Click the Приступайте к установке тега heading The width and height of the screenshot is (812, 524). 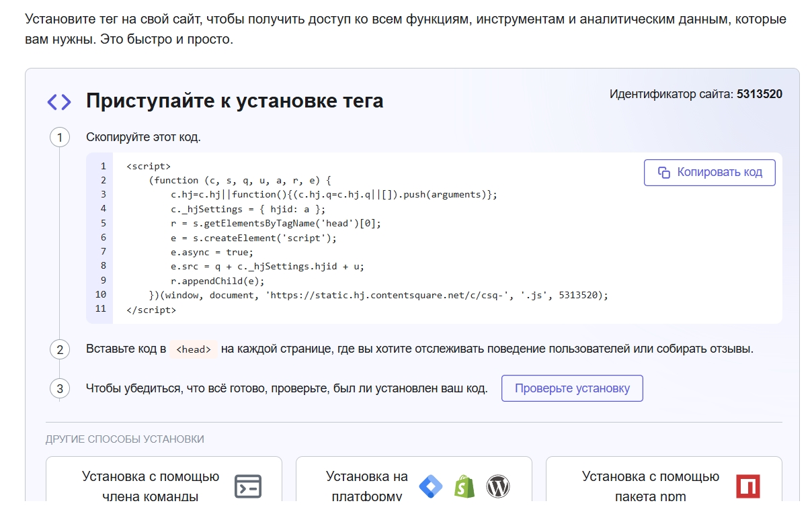pos(235,101)
